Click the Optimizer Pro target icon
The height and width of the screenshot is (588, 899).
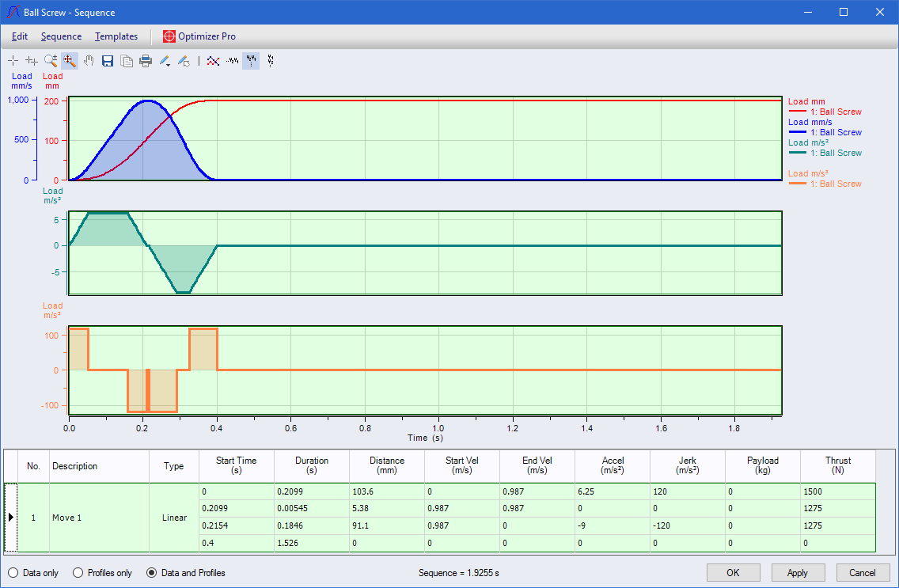169,36
